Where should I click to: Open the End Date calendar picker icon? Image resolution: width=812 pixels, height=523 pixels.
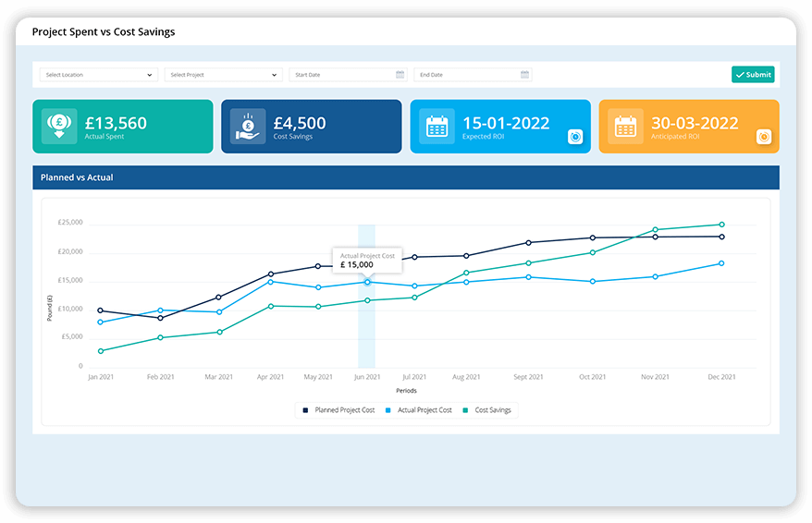point(524,75)
